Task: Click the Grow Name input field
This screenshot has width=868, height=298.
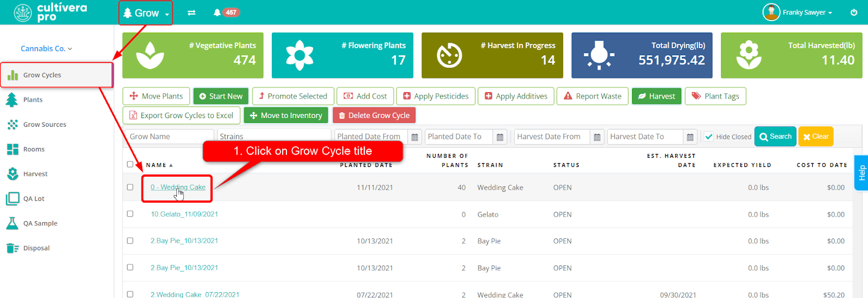Action: point(169,137)
